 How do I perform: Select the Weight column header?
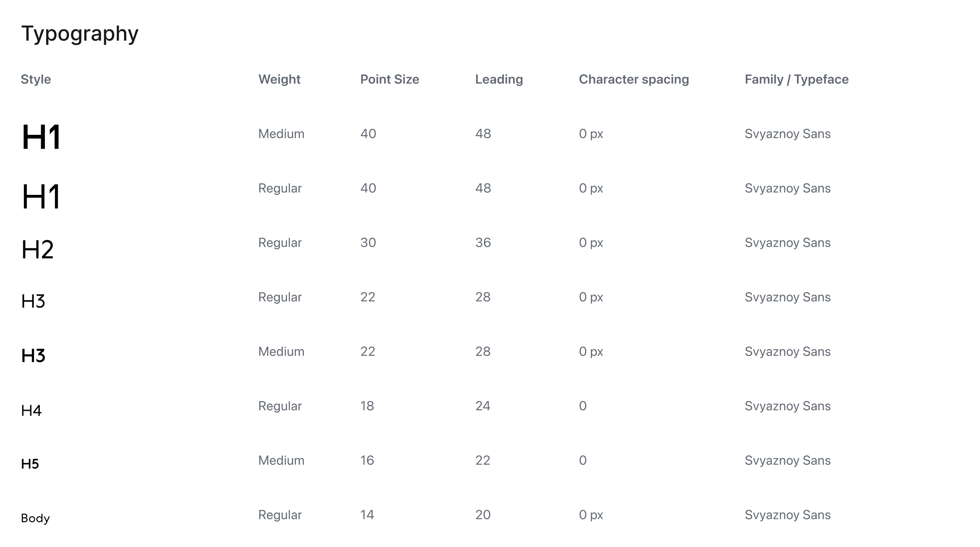click(279, 80)
